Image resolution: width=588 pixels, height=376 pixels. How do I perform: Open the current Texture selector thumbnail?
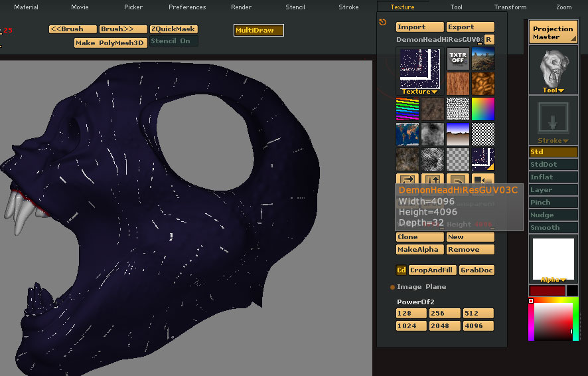click(x=419, y=71)
